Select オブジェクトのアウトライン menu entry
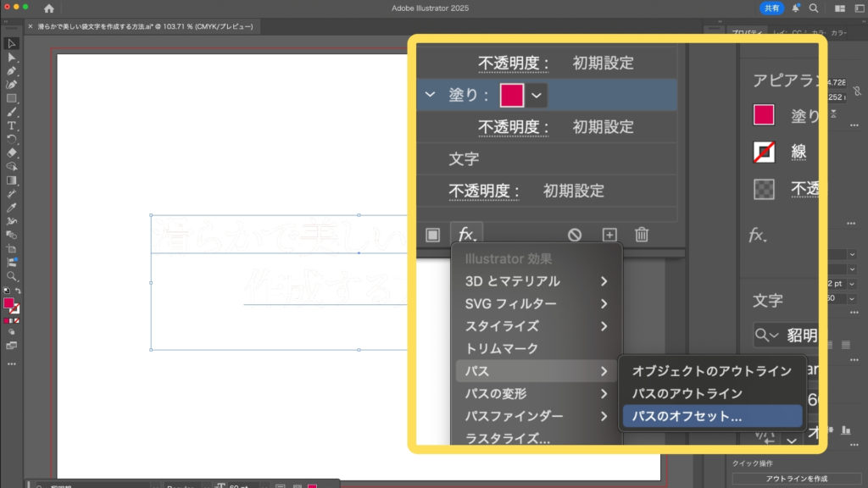The image size is (868, 488). click(711, 371)
